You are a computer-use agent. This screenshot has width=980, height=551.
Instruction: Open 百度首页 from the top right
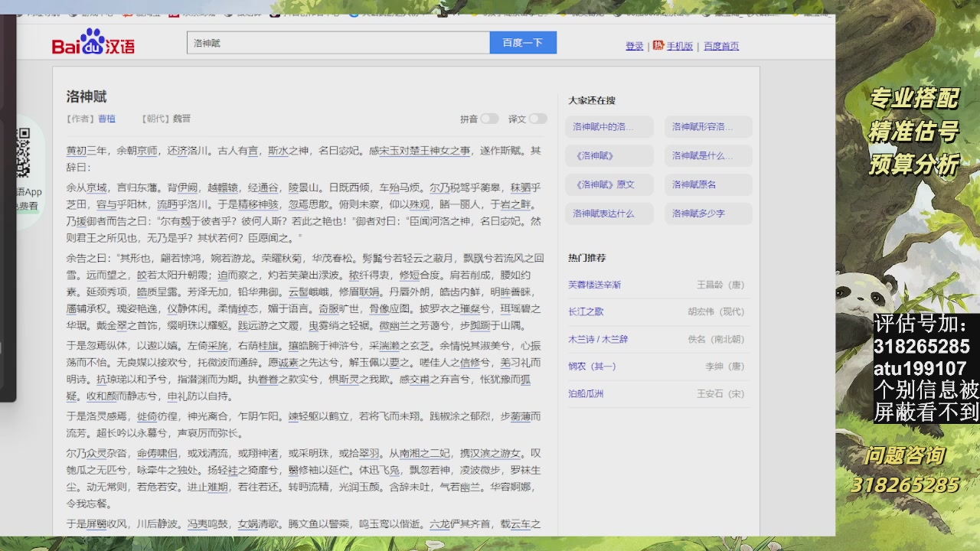[x=720, y=47]
